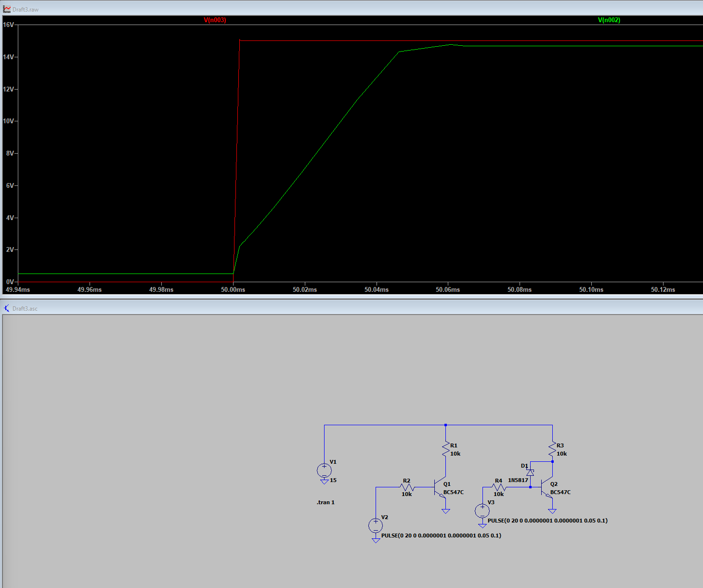Click the 16V vertical axis label

(8, 25)
